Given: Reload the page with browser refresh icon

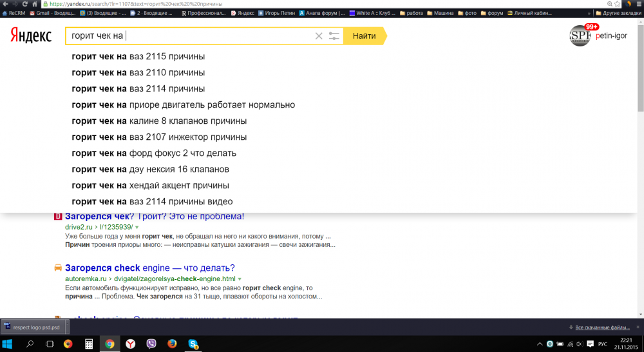Looking at the screenshot, I should point(24,4).
